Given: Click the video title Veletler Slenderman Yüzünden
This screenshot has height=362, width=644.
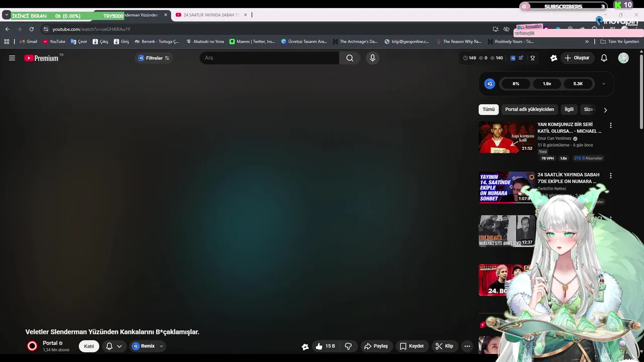Looking at the screenshot, I should point(112,332).
